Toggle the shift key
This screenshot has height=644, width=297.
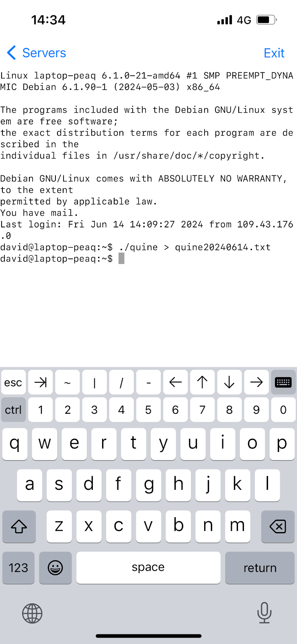[x=19, y=526]
